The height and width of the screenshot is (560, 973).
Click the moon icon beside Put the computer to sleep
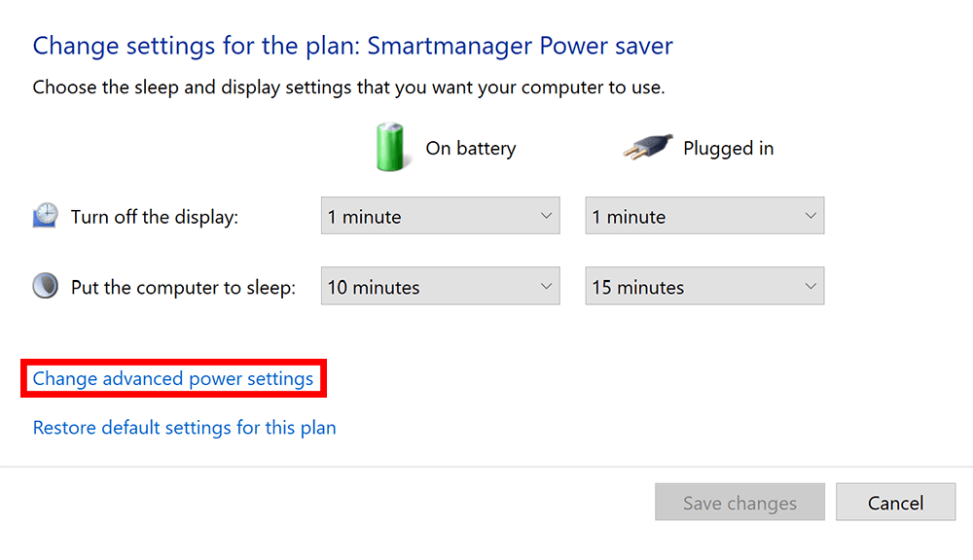(45, 287)
